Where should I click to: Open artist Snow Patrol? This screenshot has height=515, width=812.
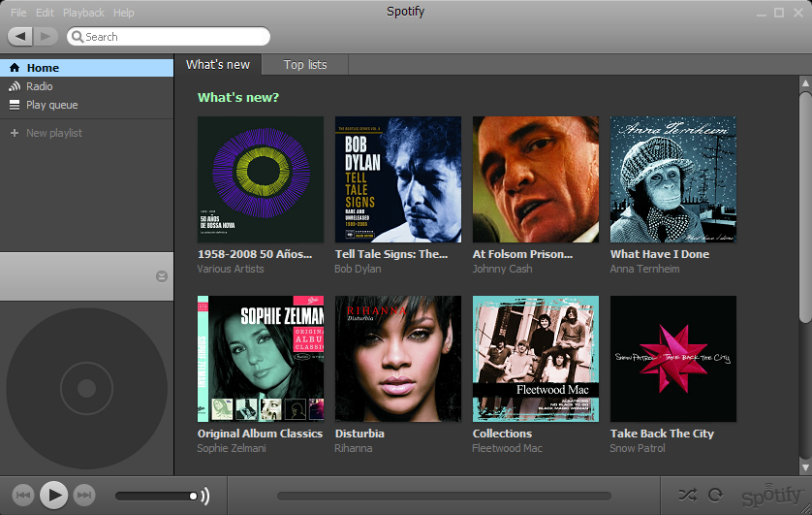click(638, 448)
